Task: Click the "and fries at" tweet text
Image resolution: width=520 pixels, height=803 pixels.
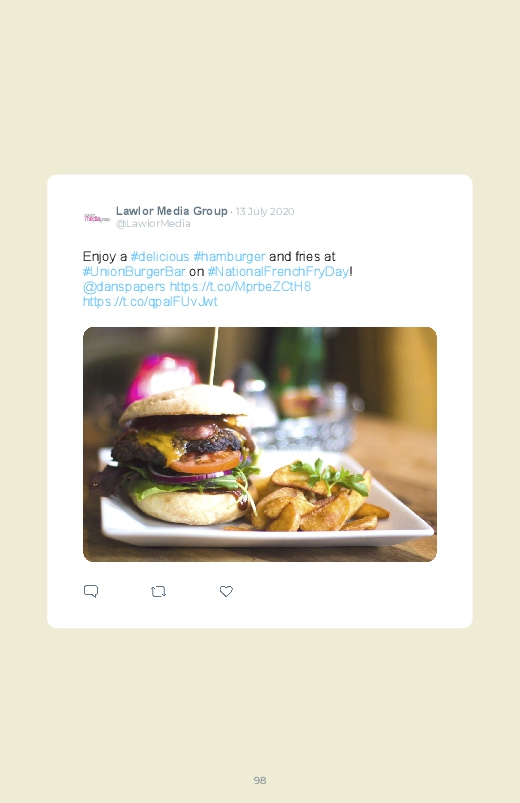Action: (302, 256)
